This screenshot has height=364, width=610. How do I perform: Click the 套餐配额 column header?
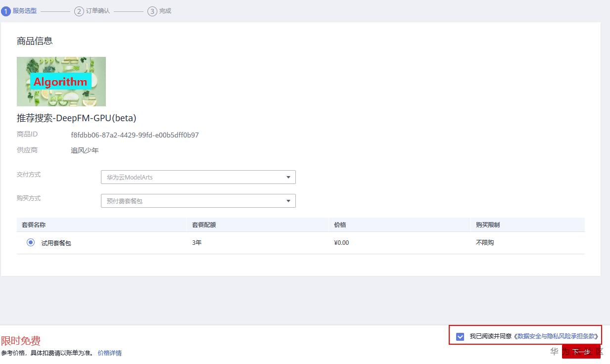click(204, 225)
